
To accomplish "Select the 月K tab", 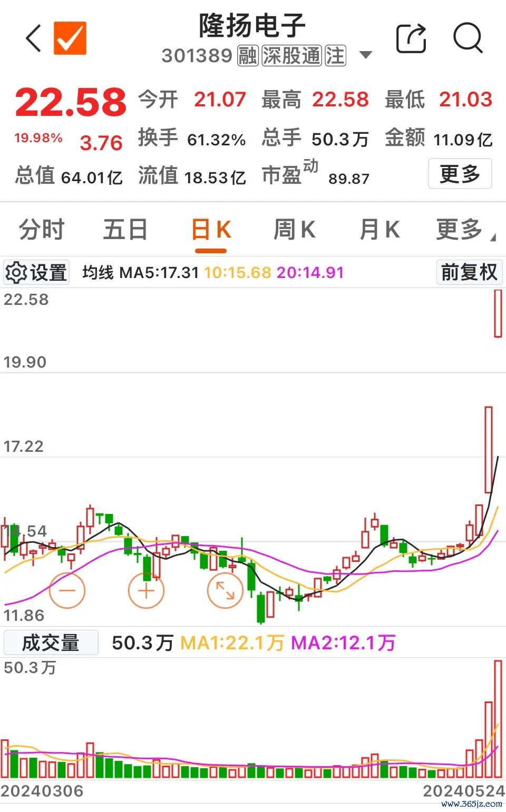I will [x=379, y=230].
